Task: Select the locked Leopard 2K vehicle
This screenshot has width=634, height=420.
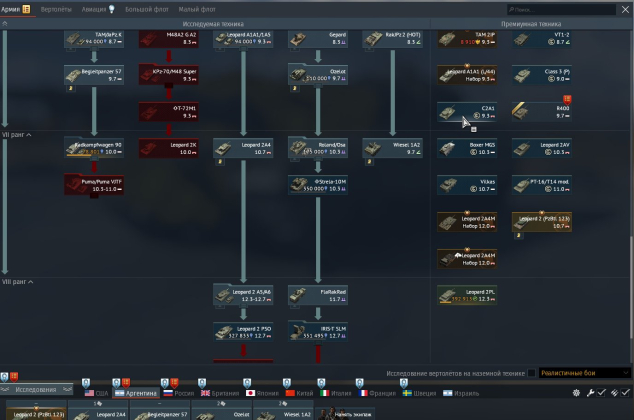Action: pos(168,148)
